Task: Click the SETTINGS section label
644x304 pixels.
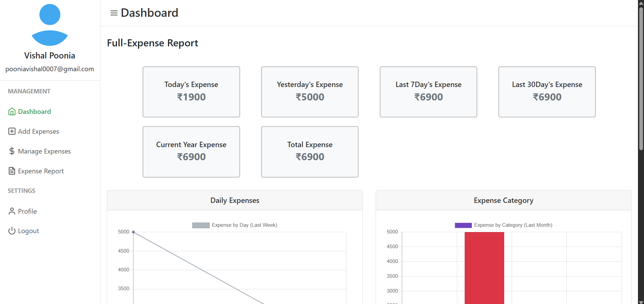Action: [x=22, y=191]
